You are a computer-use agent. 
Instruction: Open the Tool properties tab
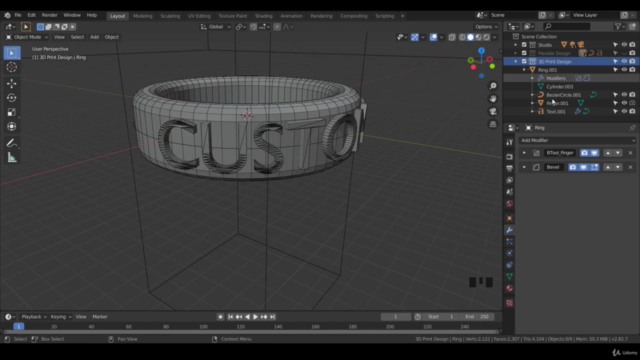[x=509, y=142]
